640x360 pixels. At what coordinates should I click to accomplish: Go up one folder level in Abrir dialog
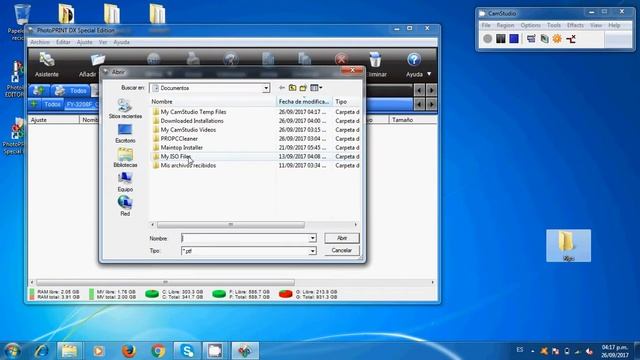pos(292,88)
